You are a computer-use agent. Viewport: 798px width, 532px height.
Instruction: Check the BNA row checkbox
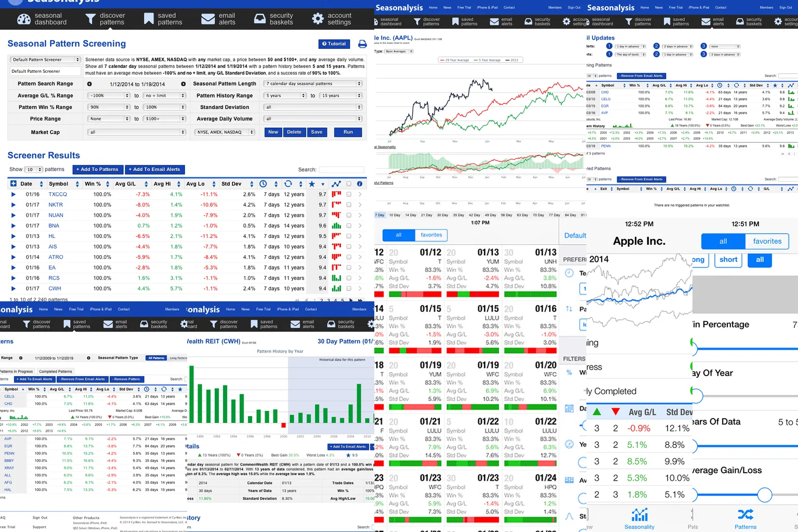click(349, 225)
